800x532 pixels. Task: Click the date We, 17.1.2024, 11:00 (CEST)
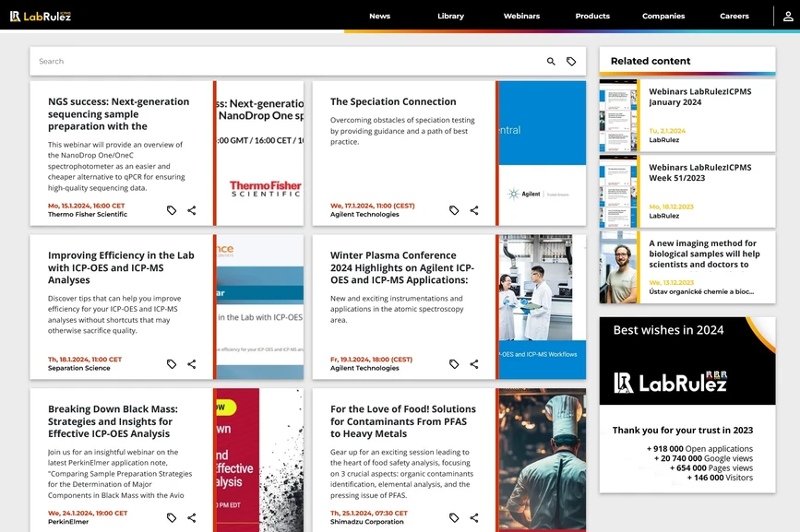point(373,206)
